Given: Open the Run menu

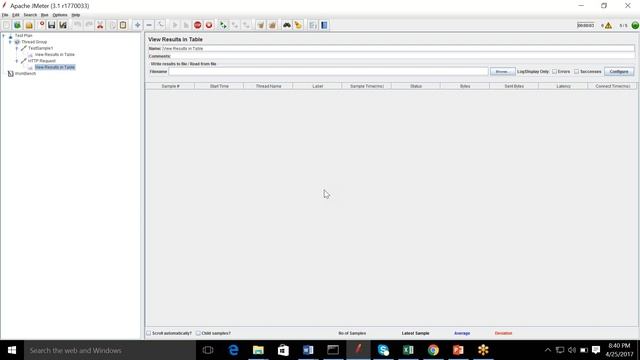Looking at the screenshot, I should point(44,15).
